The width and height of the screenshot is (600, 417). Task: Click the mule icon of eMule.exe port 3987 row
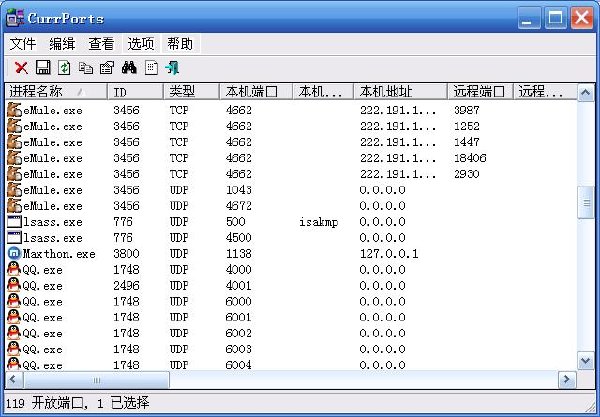coord(14,110)
